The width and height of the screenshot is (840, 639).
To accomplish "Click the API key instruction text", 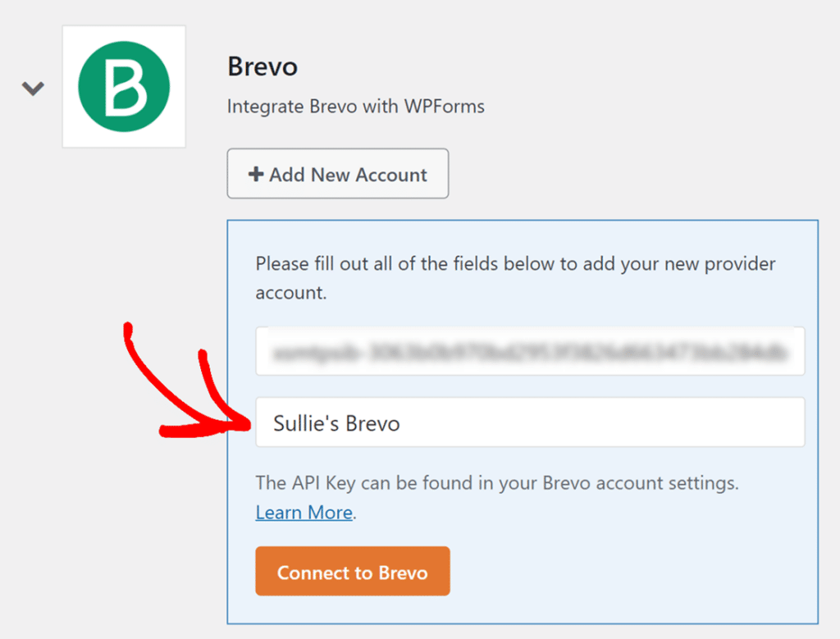I will click(x=496, y=483).
